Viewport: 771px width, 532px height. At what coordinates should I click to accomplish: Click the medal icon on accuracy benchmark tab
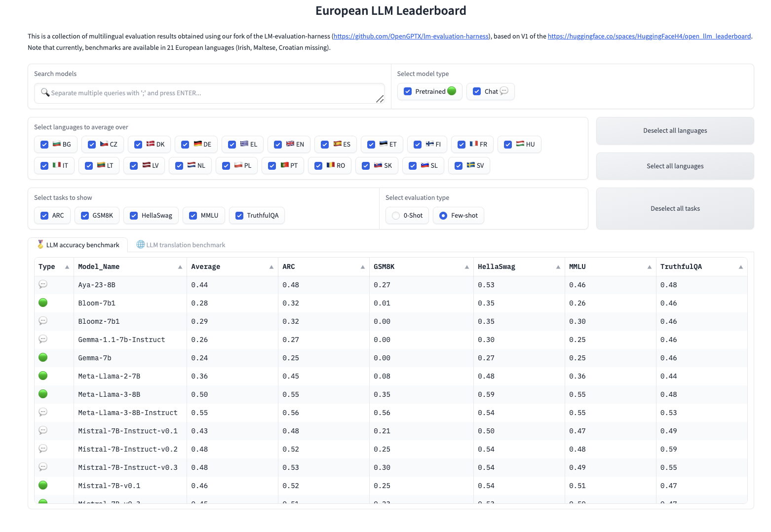40,244
